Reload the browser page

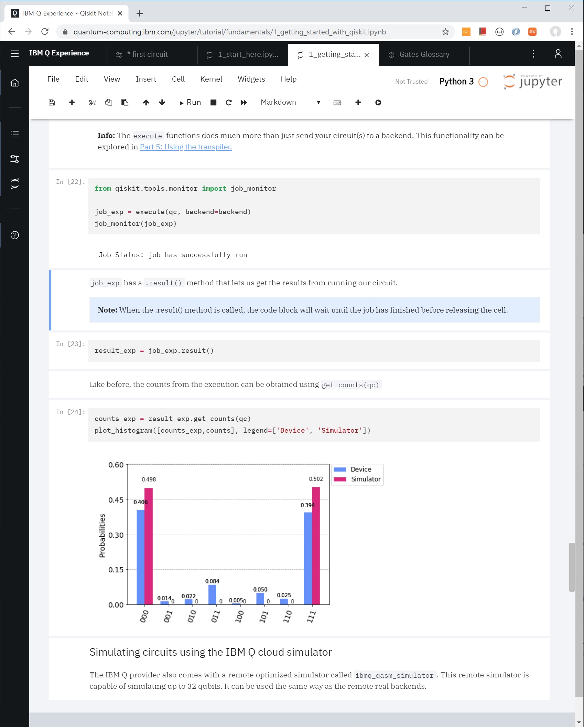tap(45, 32)
